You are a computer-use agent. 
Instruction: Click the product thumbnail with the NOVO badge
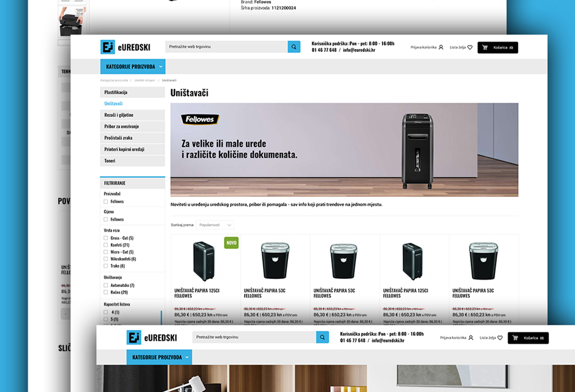pos(204,261)
